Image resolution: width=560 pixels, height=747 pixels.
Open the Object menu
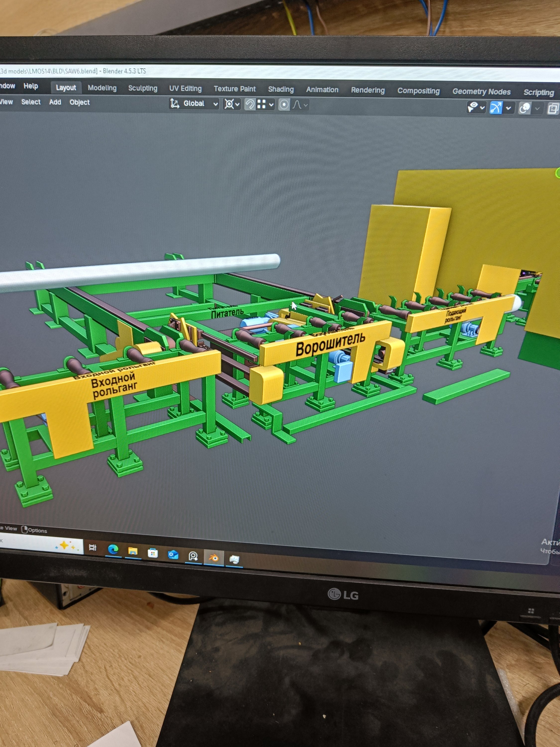[79, 102]
